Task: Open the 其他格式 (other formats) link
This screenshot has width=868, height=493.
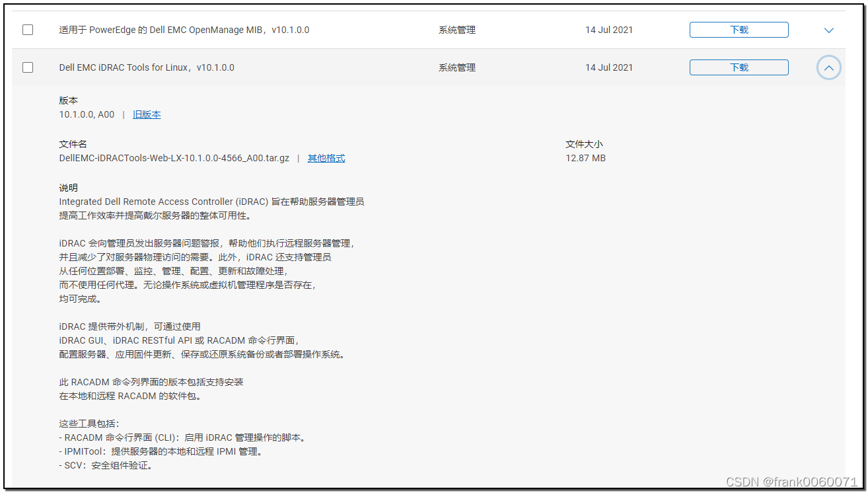Action: (x=326, y=158)
